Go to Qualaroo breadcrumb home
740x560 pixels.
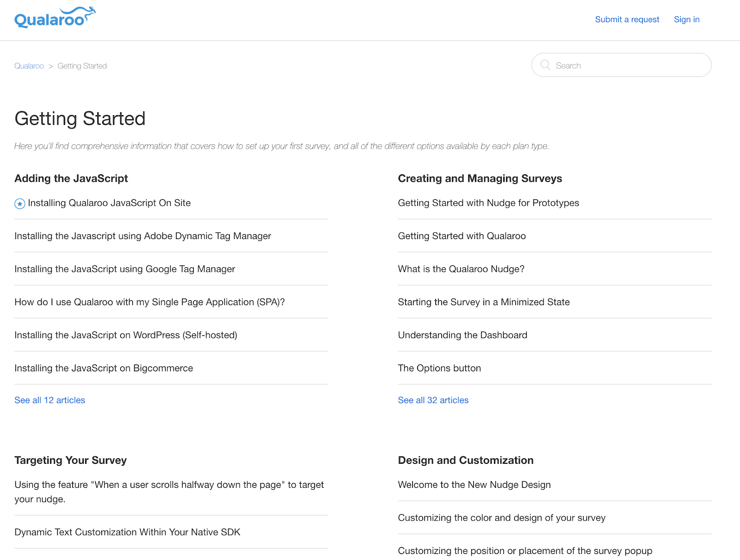click(29, 66)
